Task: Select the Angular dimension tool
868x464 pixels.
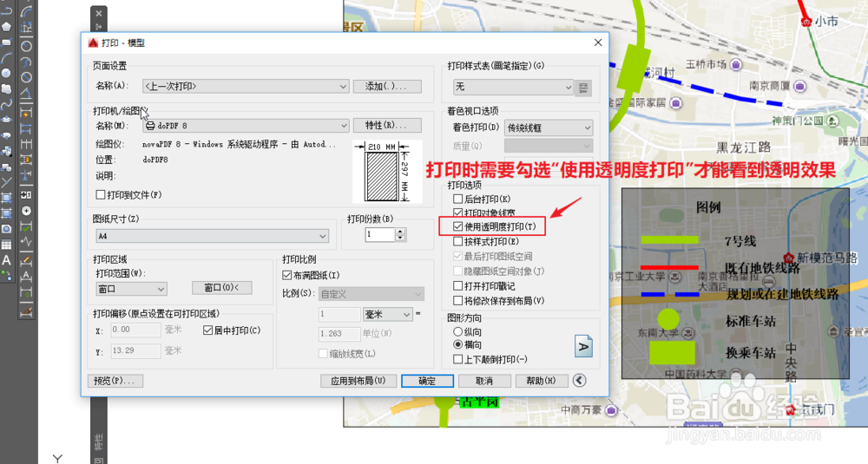Action: click(26, 93)
